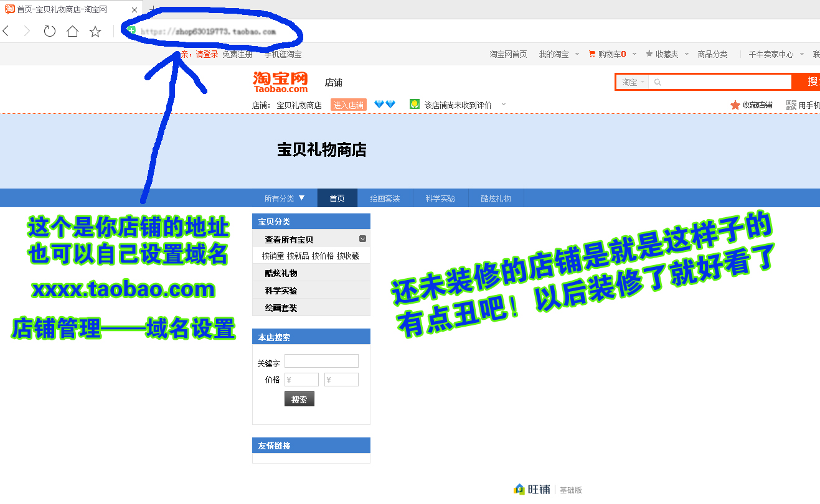820x504 pixels.
Task: Open the 免费注册 registration link
Action: (237, 54)
